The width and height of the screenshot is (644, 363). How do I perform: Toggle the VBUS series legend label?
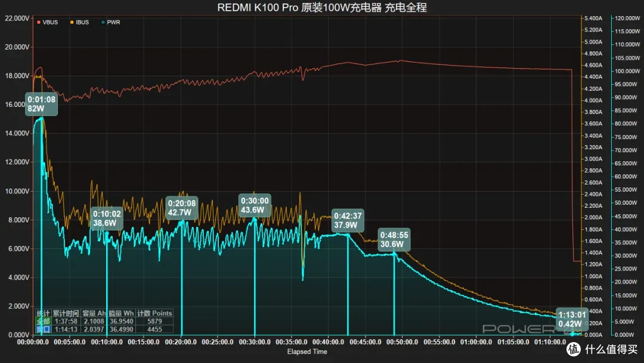coord(50,22)
